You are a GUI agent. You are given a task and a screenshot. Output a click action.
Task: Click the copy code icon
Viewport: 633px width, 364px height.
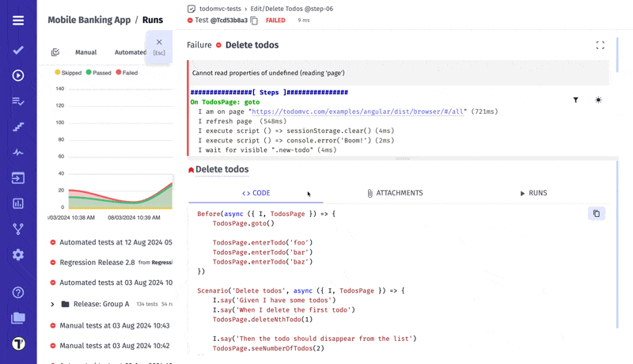point(597,214)
